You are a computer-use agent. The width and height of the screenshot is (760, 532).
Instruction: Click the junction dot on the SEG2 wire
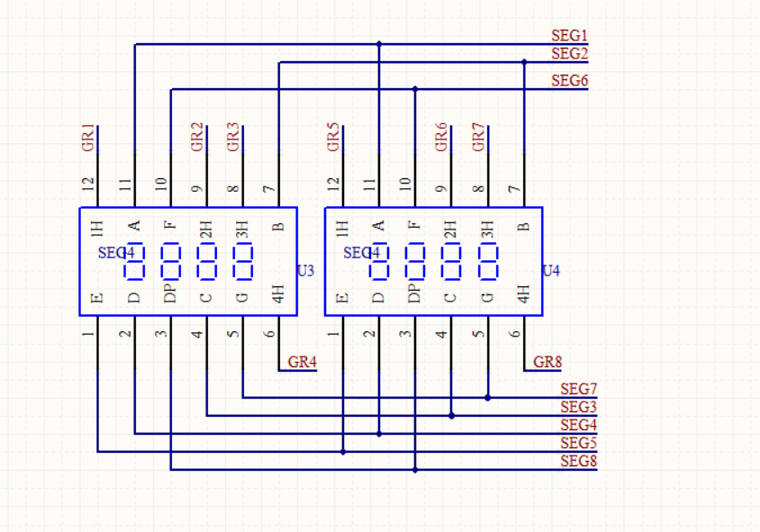pos(524,62)
